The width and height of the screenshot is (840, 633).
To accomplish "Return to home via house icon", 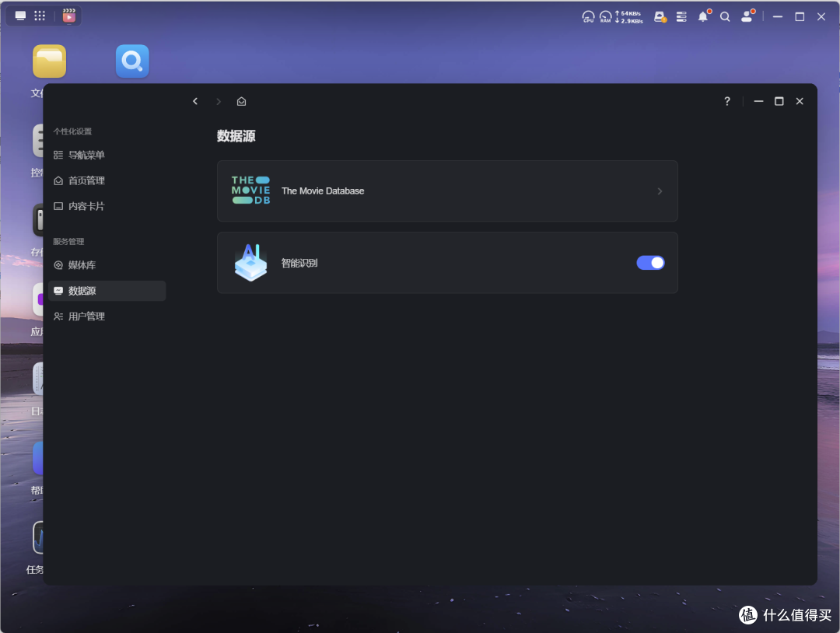I will point(242,101).
